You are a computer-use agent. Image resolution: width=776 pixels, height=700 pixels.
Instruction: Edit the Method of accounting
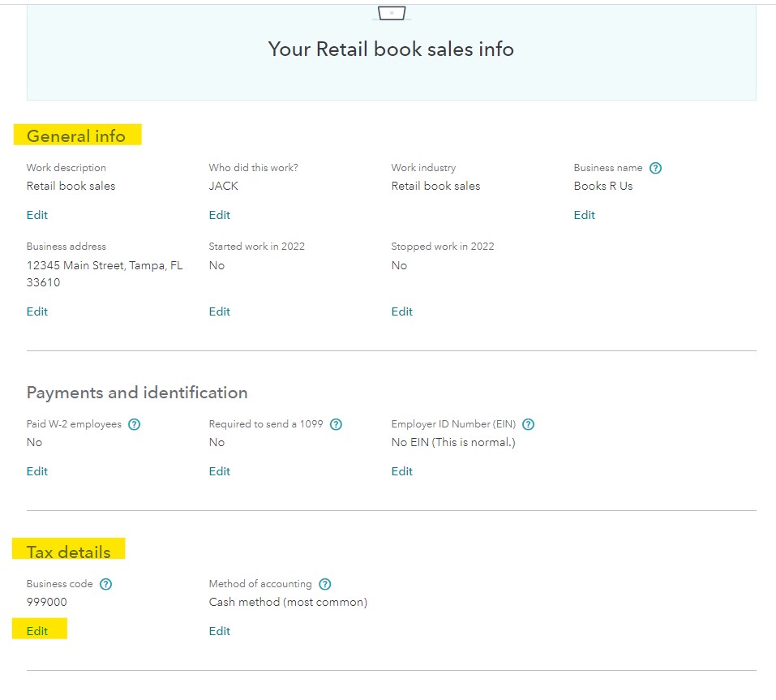219,631
